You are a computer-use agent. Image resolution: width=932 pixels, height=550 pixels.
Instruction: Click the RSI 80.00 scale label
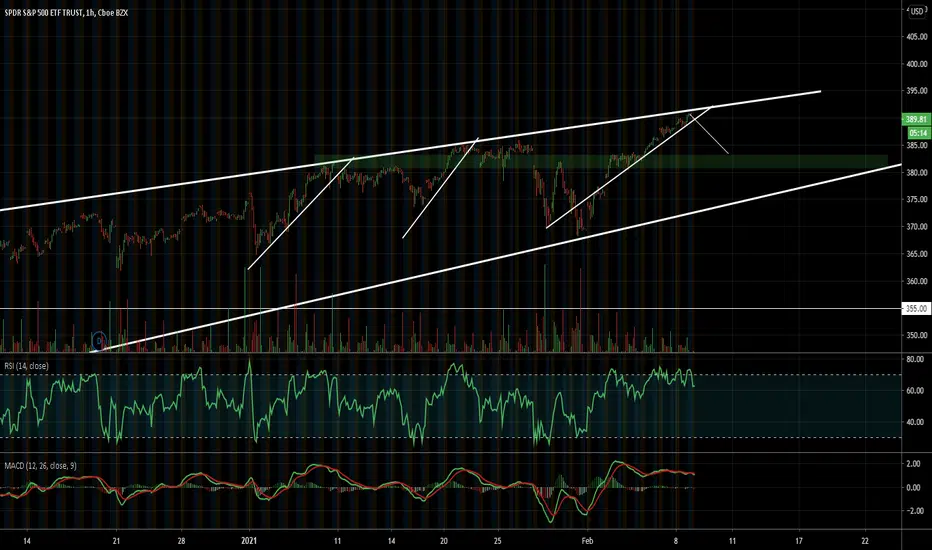tap(916, 359)
